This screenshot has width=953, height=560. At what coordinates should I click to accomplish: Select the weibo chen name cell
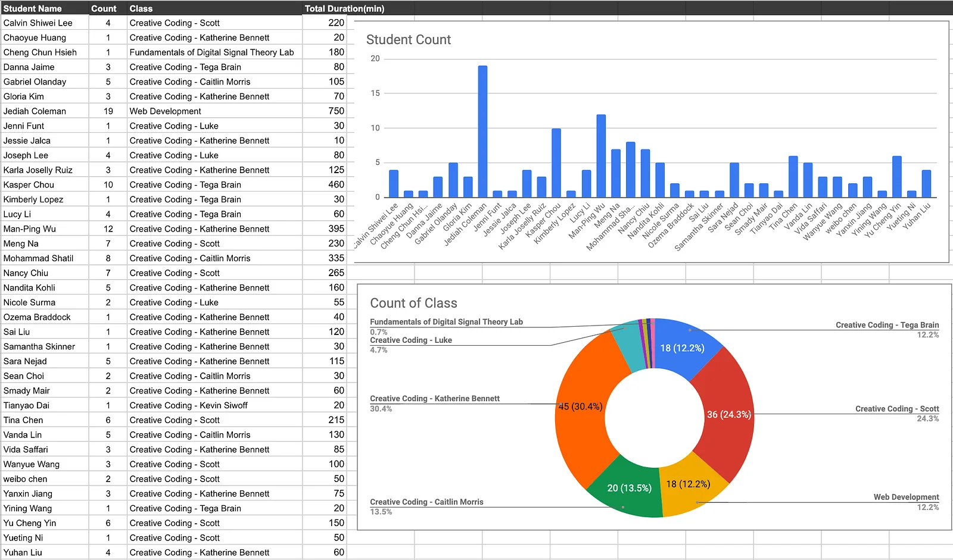click(45, 479)
